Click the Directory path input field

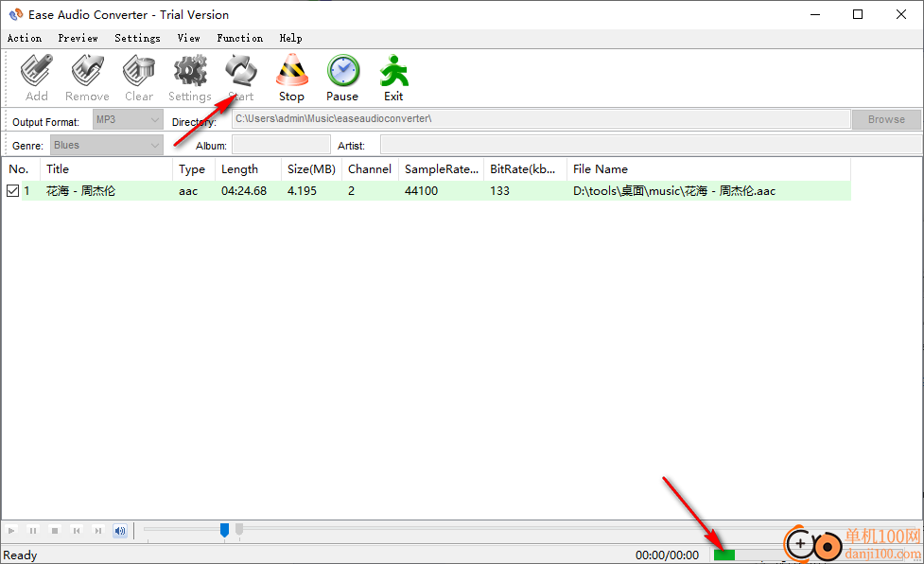pyautogui.click(x=541, y=118)
